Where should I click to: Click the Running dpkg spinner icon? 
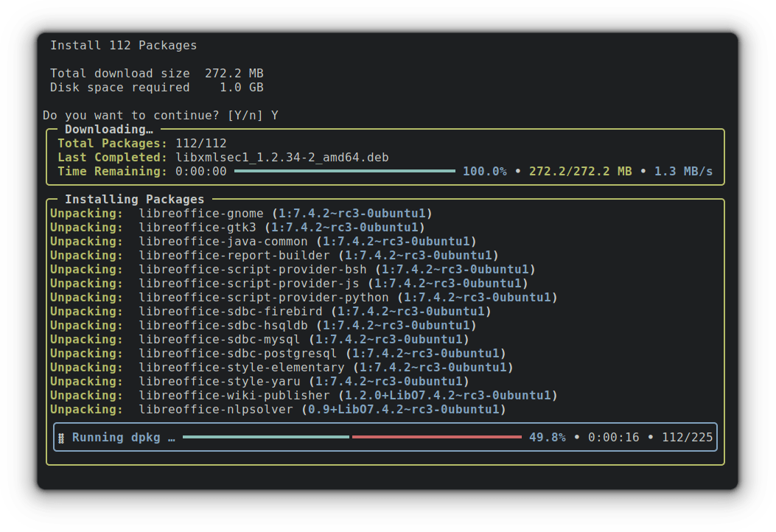62,437
